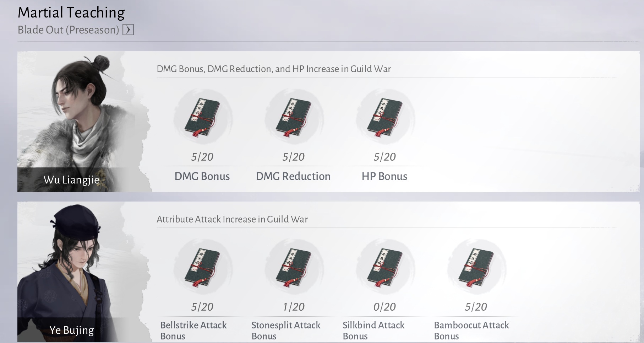This screenshot has width=644, height=343.
Task: Click the Attribute Attack Increase in Guild War heading
Action: click(x=232, y=219)
